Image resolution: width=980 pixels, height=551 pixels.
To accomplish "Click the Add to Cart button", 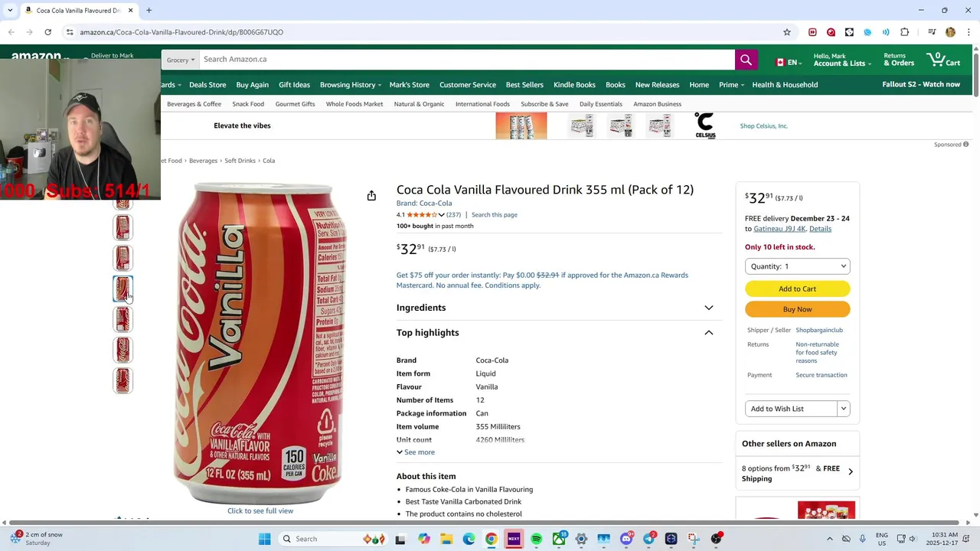I will (x=797, y=289).
